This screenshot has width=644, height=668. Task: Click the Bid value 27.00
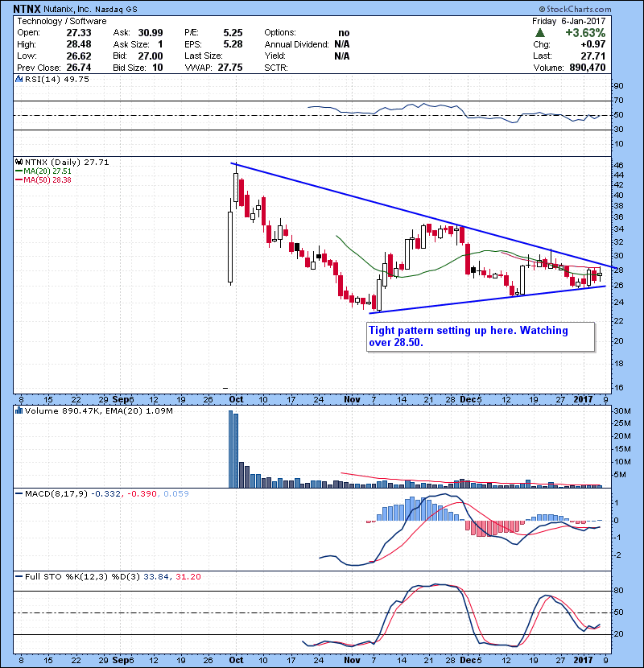pyautogui.click(x=151, y=56)
